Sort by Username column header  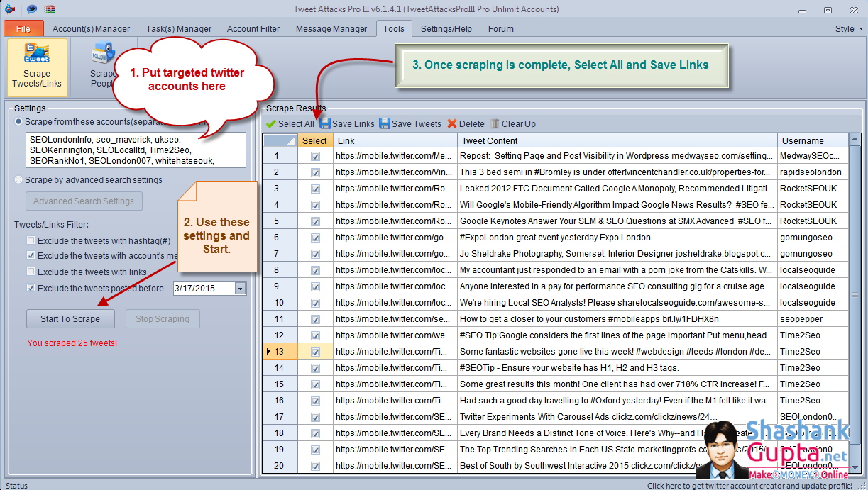tap(811, 140)
